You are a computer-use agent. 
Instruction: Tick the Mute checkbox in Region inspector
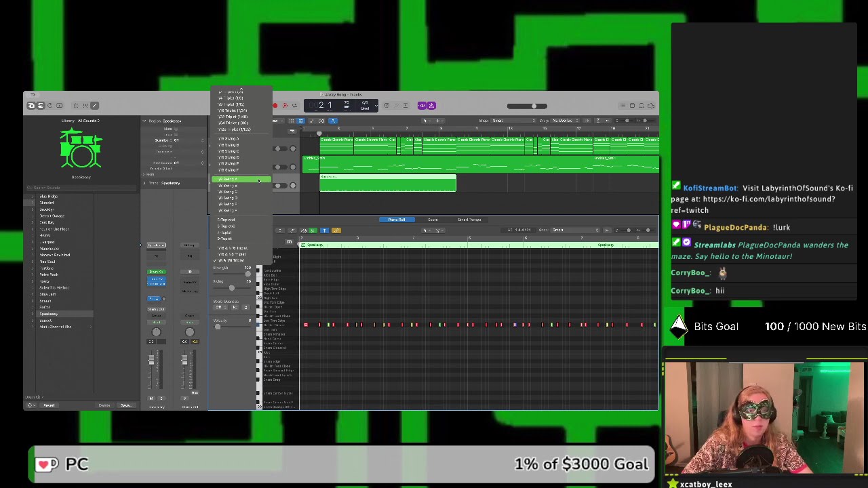point(176,129)
